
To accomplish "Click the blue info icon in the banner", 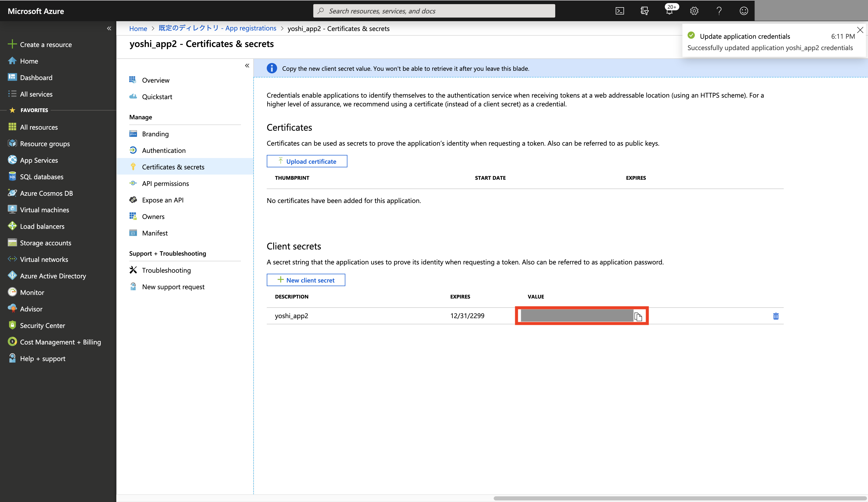I will (272, 68).
